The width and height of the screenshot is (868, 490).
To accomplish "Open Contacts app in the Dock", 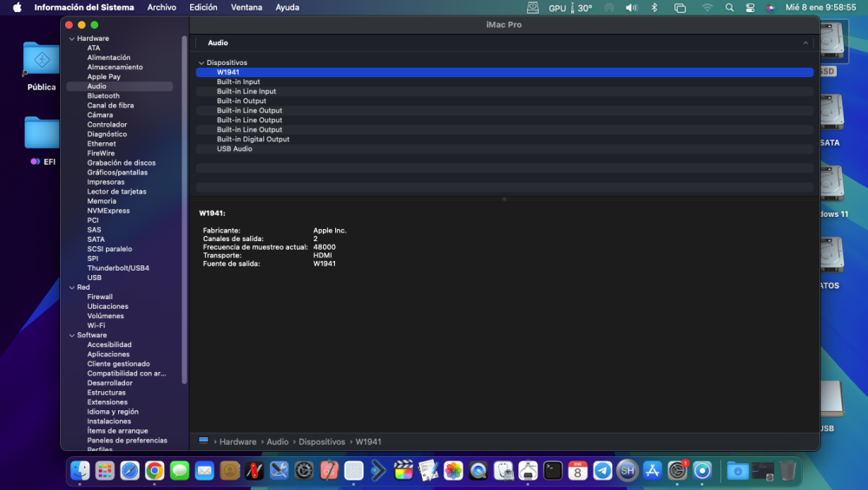I will click(x=229, y=471).
